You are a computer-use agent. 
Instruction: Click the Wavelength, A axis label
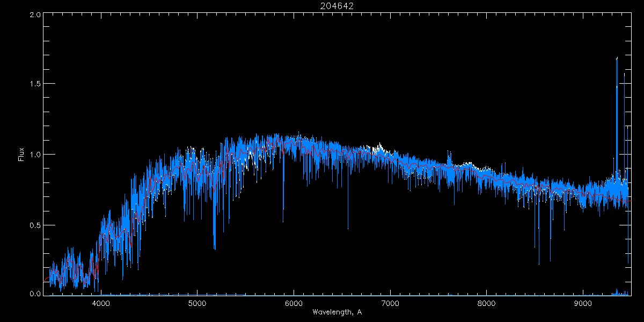click(x=337, y=312)
